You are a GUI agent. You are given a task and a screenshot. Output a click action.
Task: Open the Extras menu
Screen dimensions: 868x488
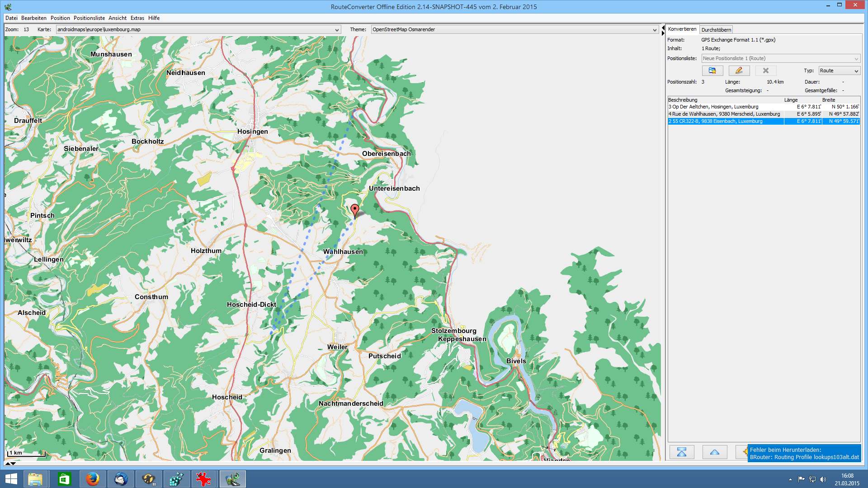(x=137, y=18)
